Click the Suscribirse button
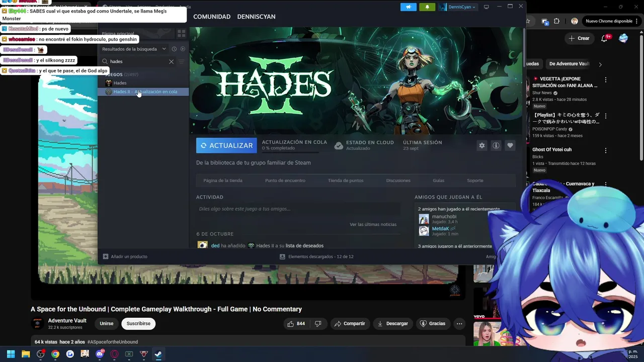 coord(138,324)
